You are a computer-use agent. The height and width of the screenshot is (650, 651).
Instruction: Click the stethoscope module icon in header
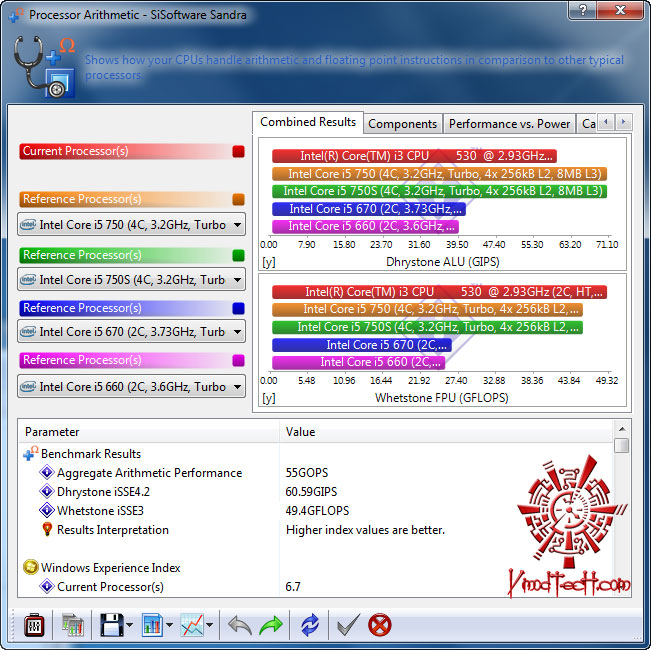point(44,66)
